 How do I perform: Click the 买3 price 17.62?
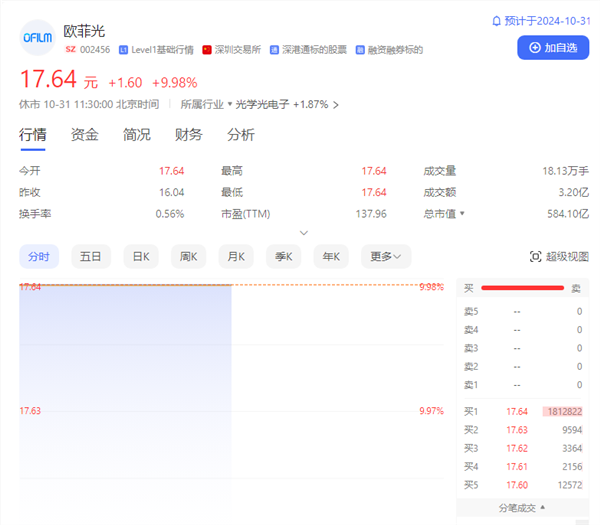pos(517,448)
